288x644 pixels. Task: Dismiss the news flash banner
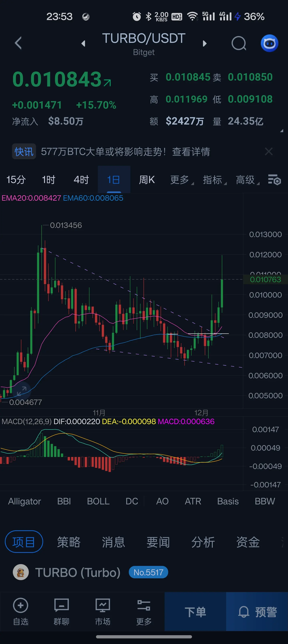[269, 152]
